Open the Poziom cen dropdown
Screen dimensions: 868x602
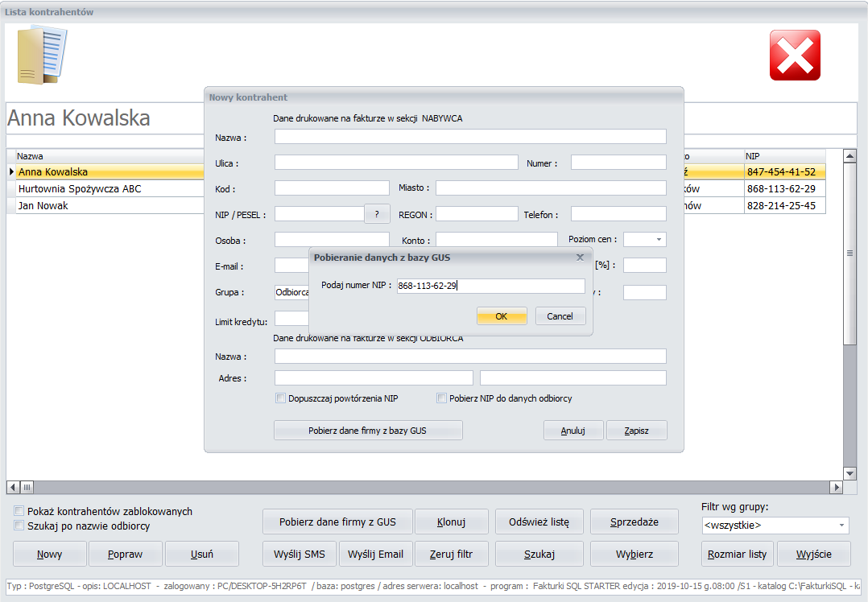tap(659, 240)
